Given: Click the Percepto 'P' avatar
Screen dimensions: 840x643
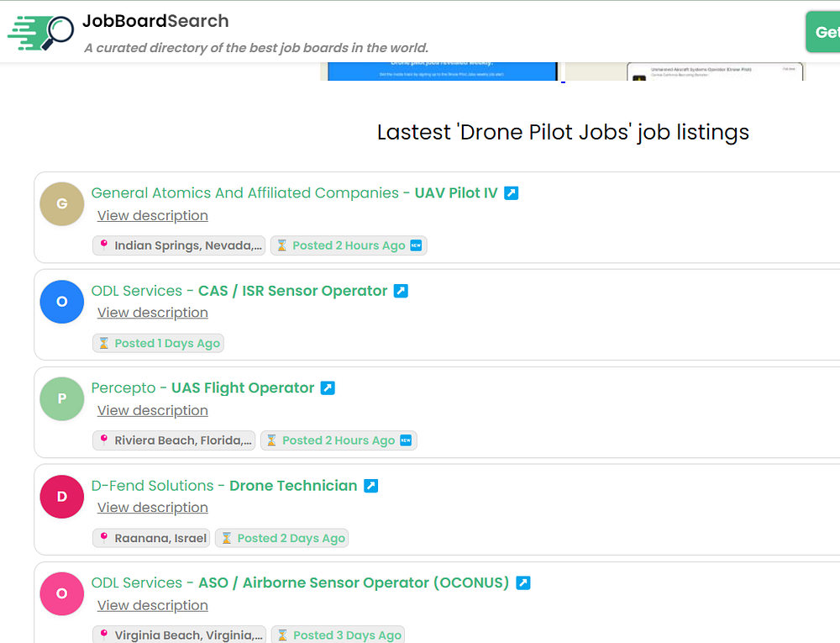Looking at the screenshot, I should click(x=62, y=398).
